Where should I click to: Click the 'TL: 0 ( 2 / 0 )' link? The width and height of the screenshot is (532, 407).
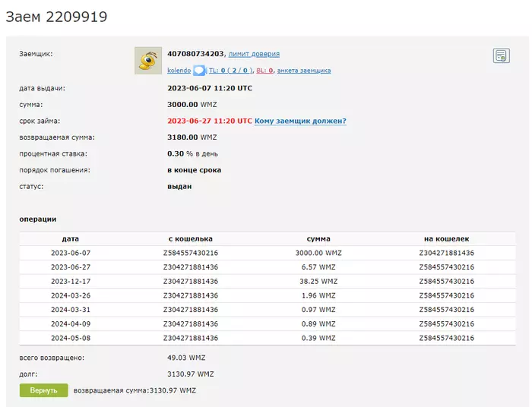230,71
